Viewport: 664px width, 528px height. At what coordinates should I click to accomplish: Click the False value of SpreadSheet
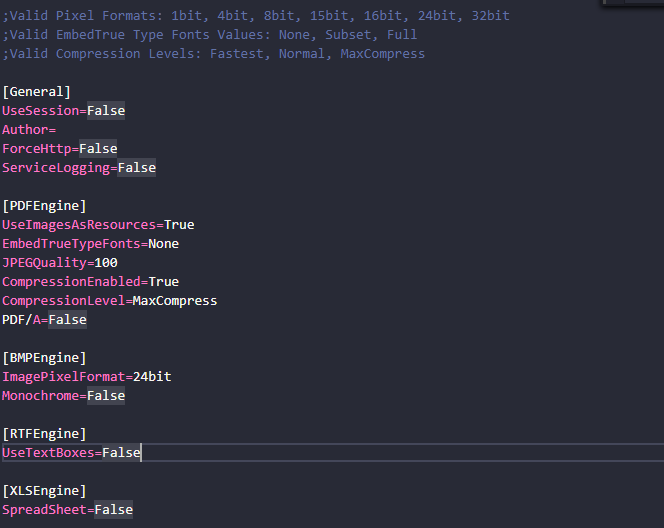click(x=113, y=510)
